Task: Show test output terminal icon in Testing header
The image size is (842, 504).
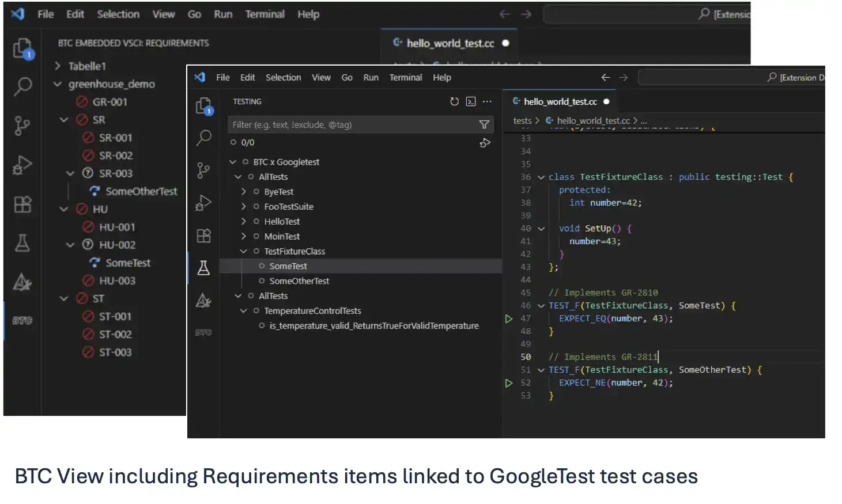Action: [471, 101]
